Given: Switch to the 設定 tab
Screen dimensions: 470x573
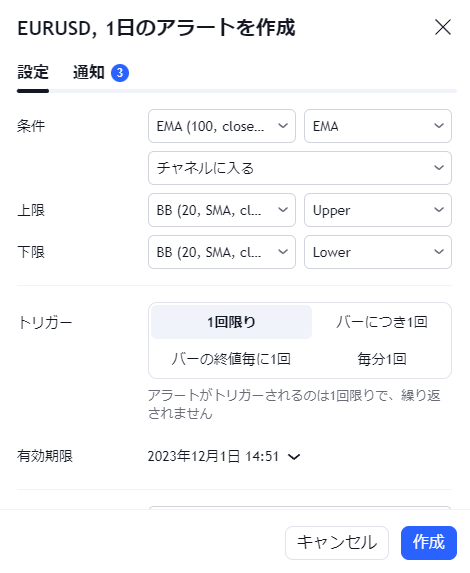Looking at the screenshot, I should pyautogui.click(x=33, y=72).
